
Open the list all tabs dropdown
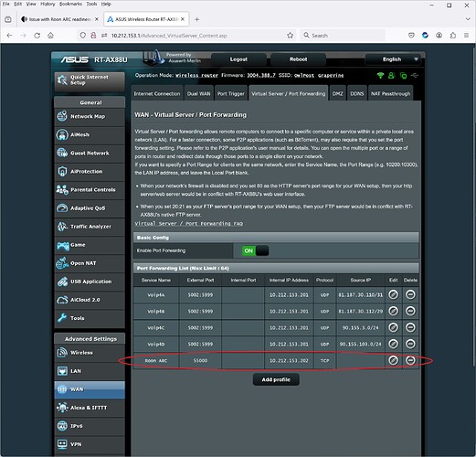(x=468, y=19)
